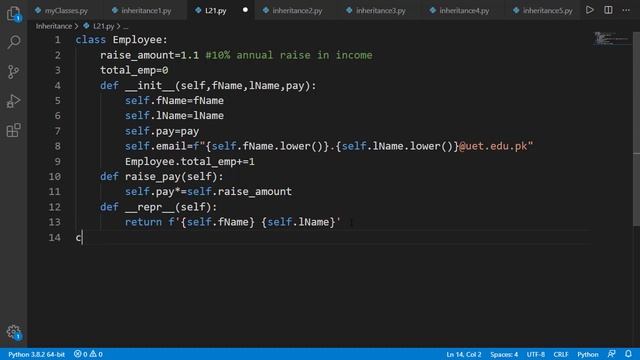The width and height of the screenshot is (640, 360).
Task: Click the self.pay*=self.raise_amount line
Action: tap(208, 192)
